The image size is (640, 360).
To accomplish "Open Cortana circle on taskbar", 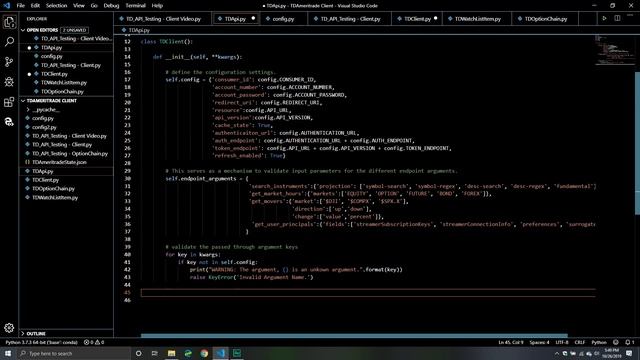I will point(138,353).
